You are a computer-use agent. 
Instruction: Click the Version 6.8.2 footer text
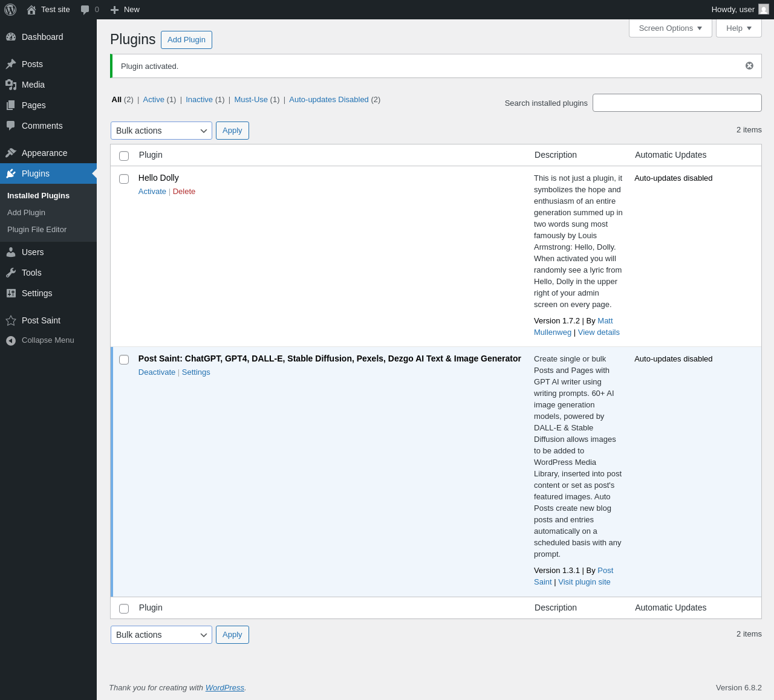(739, 688)
